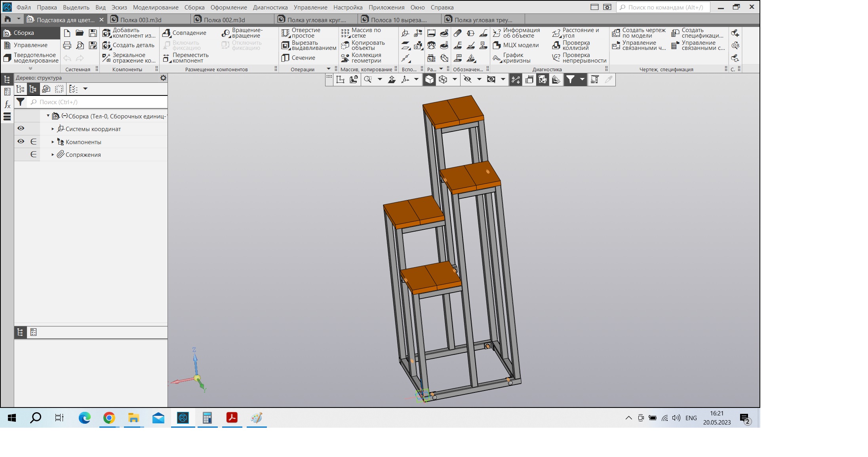Screen dimensions: 868x457
Task: Click Создать спецификацию command
Action: 698,33
